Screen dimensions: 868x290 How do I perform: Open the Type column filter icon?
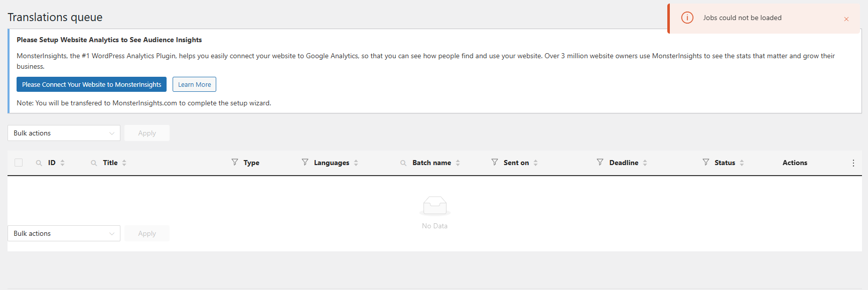[x=235, y=162]
